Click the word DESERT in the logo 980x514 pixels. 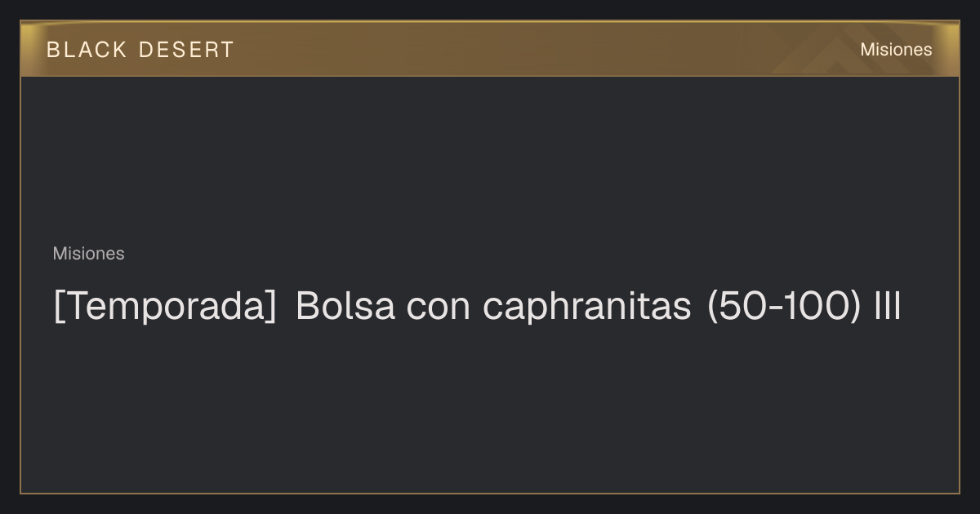186,50
